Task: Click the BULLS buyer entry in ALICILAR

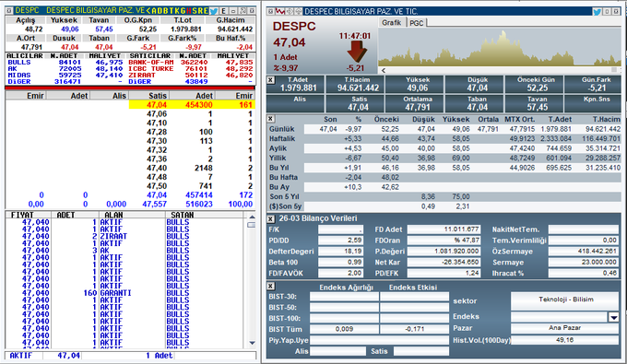Action: point(18,63)
